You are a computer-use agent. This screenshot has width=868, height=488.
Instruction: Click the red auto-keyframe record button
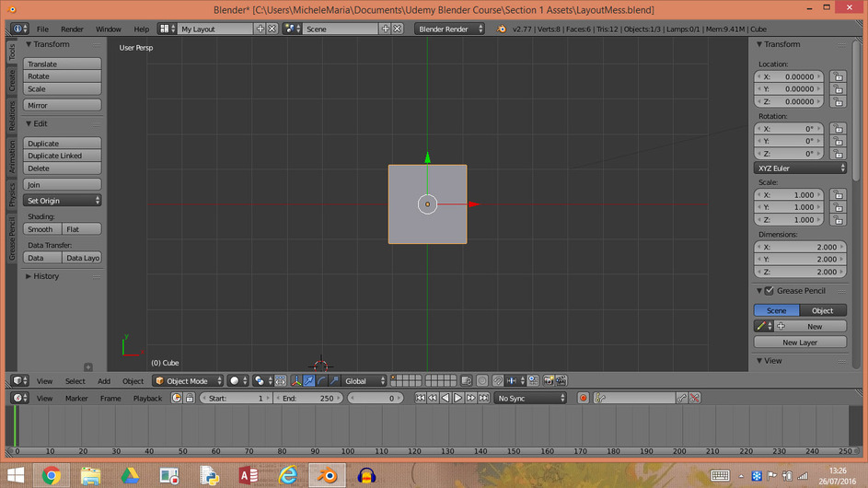(583, 399)
